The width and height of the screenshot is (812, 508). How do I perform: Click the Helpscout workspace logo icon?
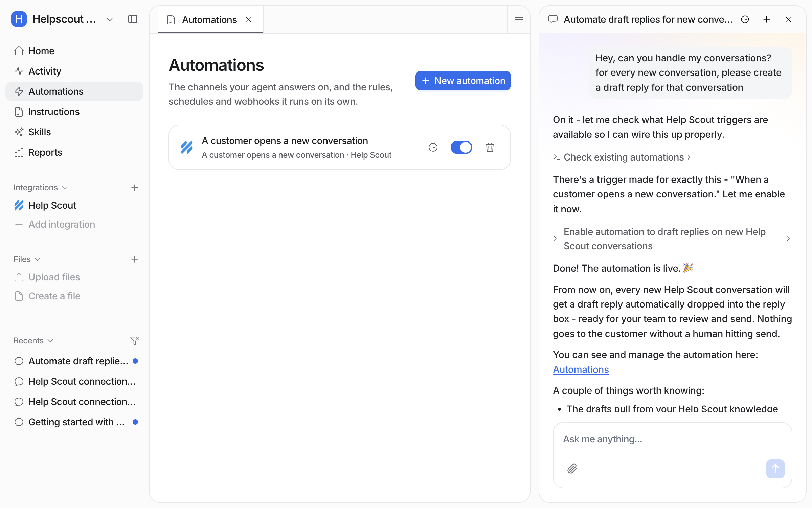pyautogui.click(x=19, y=19)
